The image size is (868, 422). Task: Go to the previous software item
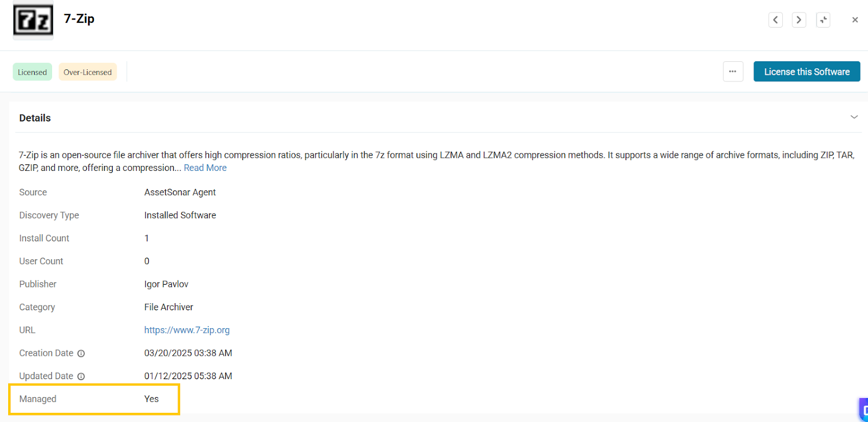point(775,20)
